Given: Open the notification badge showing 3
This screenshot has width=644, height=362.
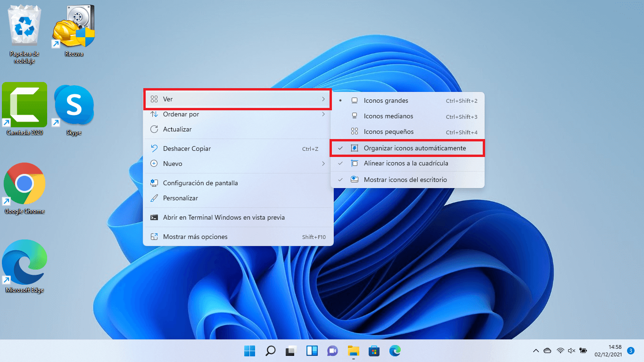Looking at the screenshot, I should click(x=631, y=351).
